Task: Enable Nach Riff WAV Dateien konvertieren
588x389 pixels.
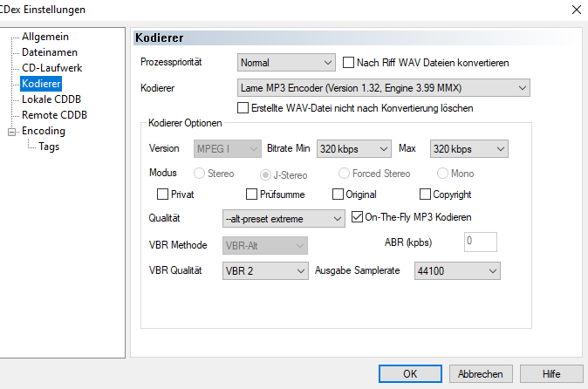Action: tap(350, 63)
